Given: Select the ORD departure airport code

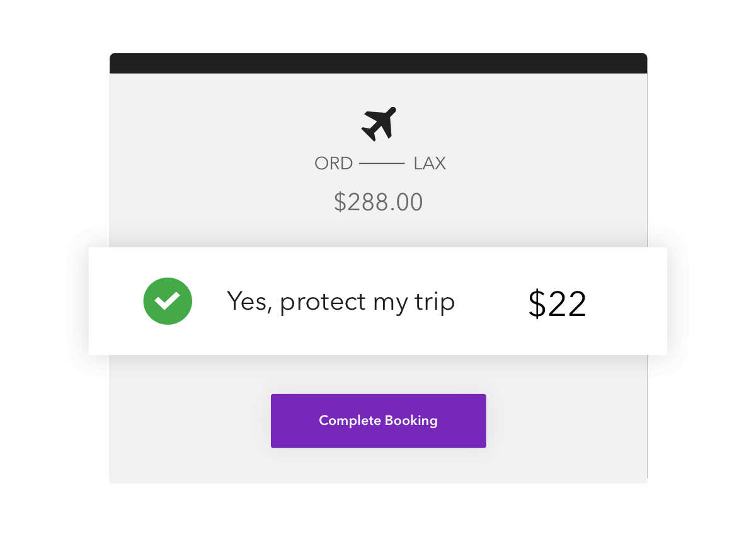Looking at the screenshot, I should click(x=333, y=164).
